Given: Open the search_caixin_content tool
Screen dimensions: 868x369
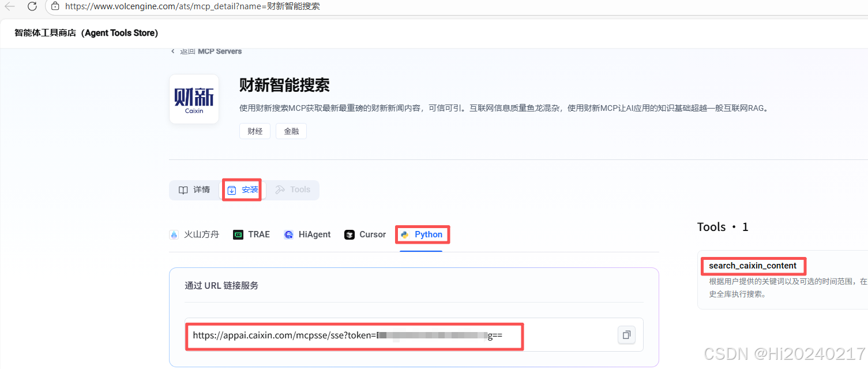Looking at the screenshot, I should coord(753,266).
